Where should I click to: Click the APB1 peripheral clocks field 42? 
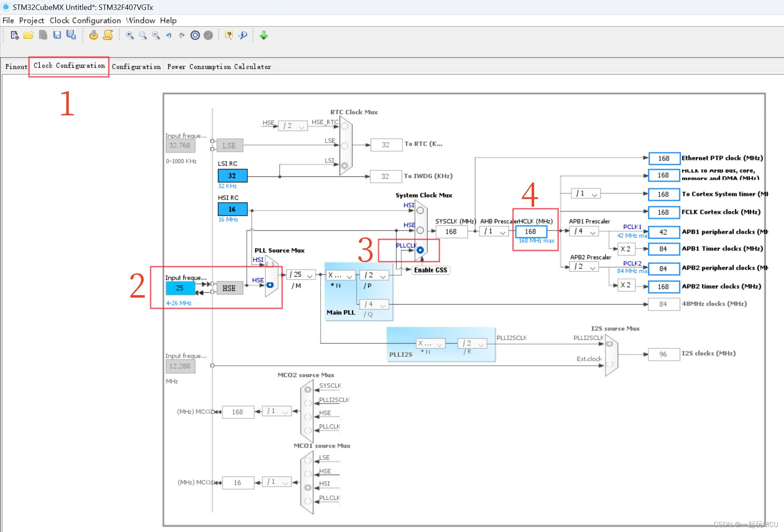point(663,232)
